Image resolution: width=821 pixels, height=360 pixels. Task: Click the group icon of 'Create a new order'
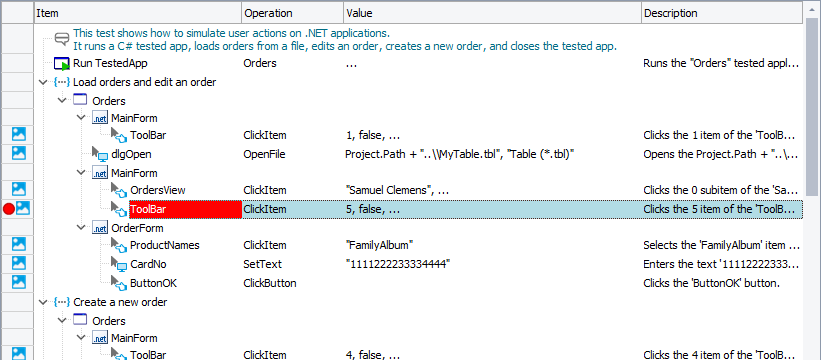click(x=62, y=302)
